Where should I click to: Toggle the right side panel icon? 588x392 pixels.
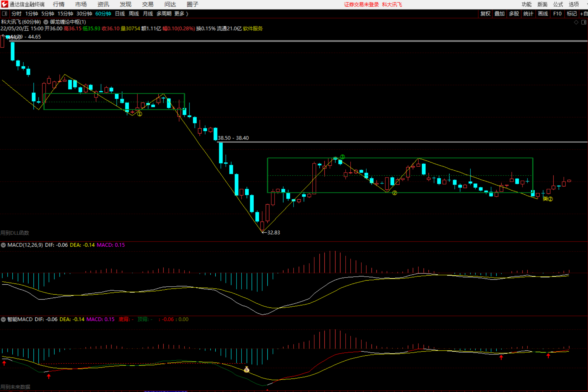(584, 22)
